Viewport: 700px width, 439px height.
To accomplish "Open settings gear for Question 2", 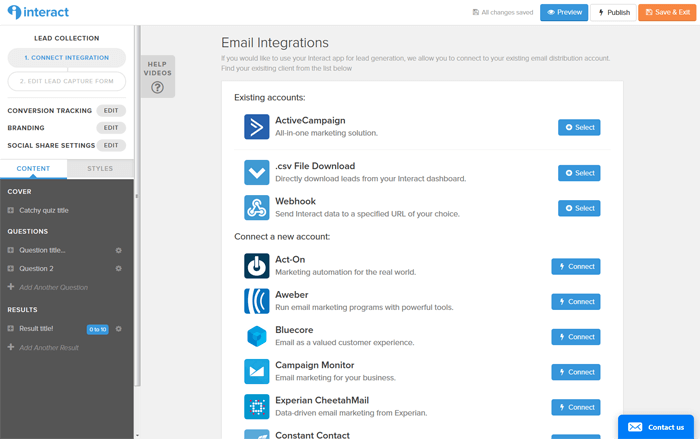I will [119, 269].
